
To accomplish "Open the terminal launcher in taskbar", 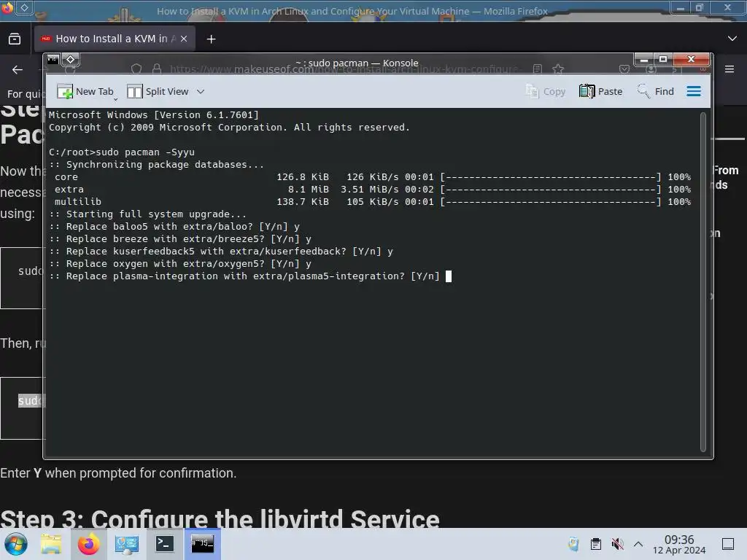I will [164, 544].
